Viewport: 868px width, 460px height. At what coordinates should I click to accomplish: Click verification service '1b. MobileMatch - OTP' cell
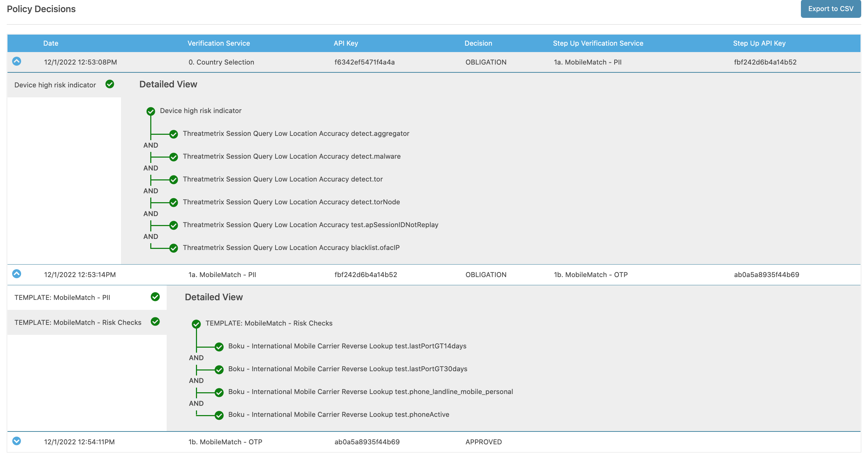225,442
